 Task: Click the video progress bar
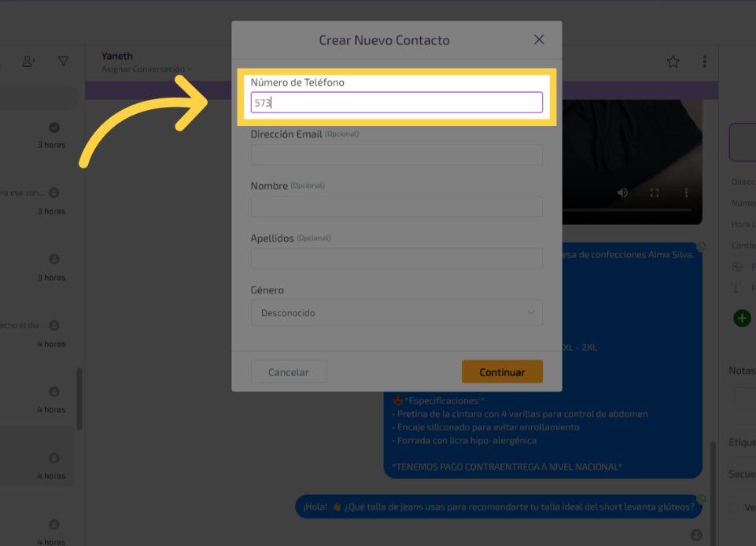tap(629, 210)
